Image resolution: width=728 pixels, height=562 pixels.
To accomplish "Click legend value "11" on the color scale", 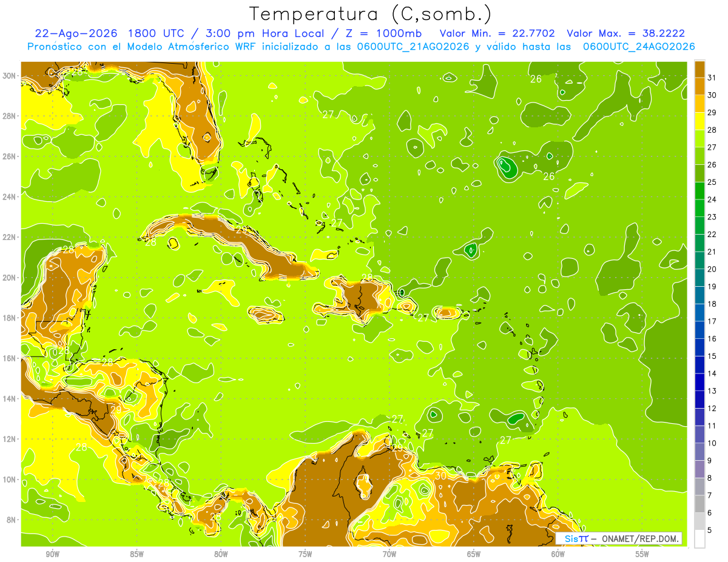I will (712, 426).
